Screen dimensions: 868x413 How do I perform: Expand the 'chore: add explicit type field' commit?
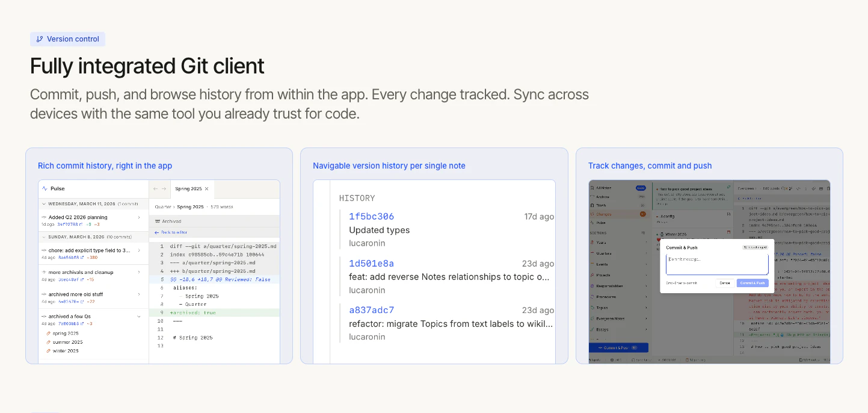click(138, 250)
